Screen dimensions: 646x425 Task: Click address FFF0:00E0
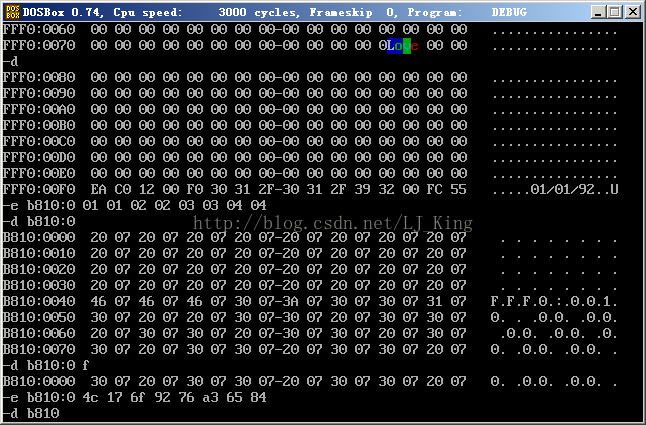point(39,173)
